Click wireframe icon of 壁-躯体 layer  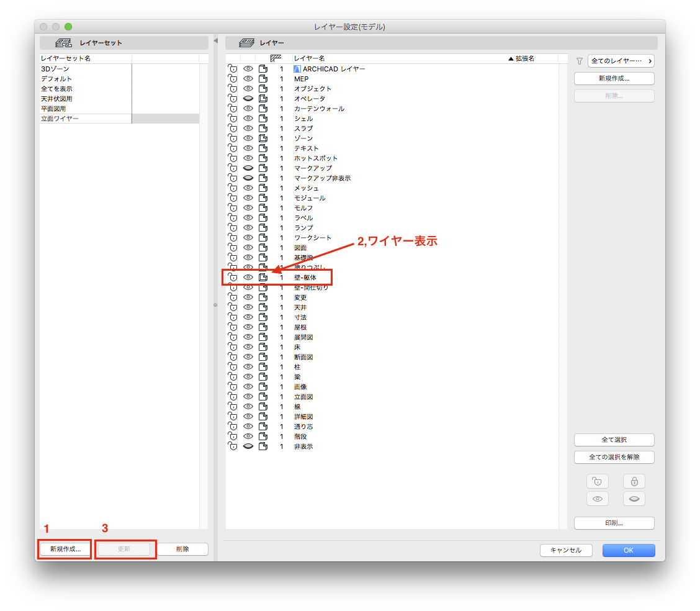tap(263, 278)
